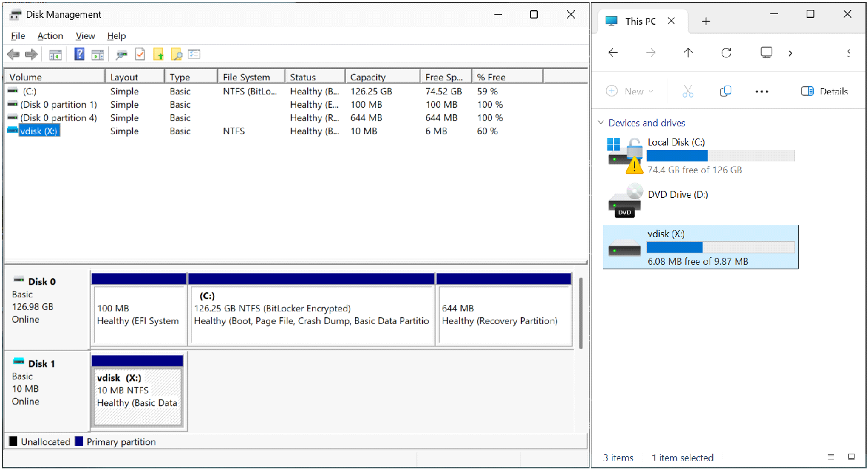Open the See more (three dots) menu
Viewport: 868px width, 469px height.
(762, 91)
